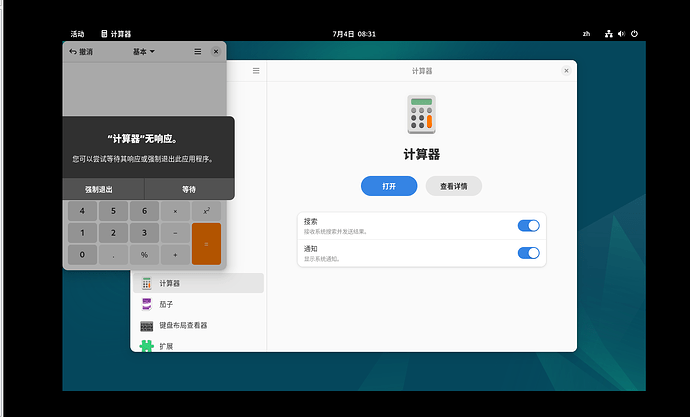Tap the percent key
Viewport: 690px width, 417px height.
pyautogui.click(x=144, y=255)
